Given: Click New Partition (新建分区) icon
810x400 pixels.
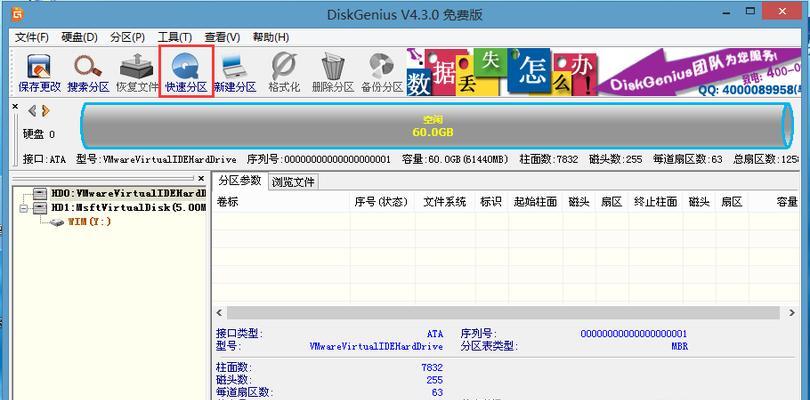Looking at the screenshot, I should (235, 73).
